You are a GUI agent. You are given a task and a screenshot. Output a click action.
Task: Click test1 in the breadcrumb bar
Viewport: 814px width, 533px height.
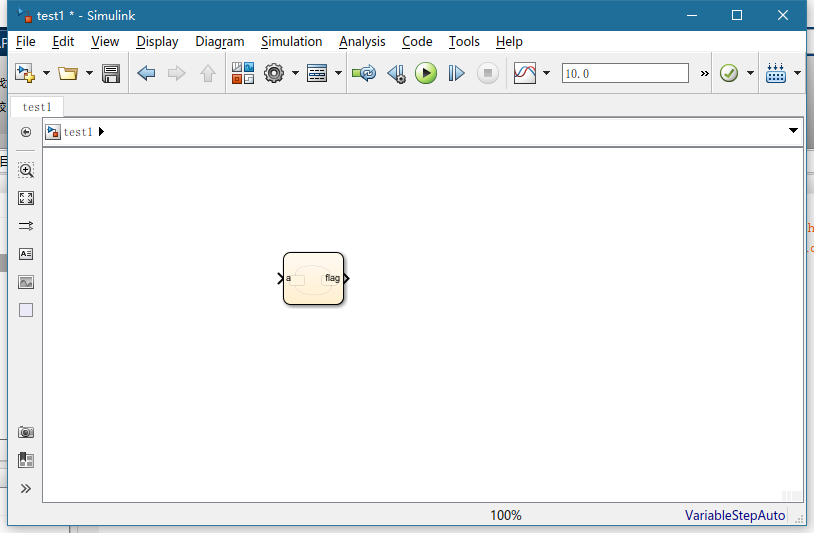tap(78, 132)
